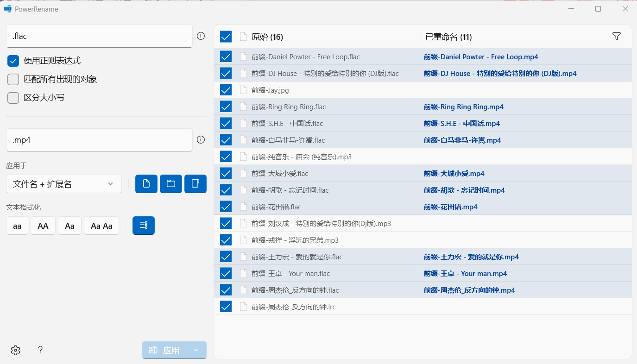This screenshot has width=637, height=364.
Task: Expand the arrow next to 应用 button
Action: pyautogui.click(x=196, y=350)
